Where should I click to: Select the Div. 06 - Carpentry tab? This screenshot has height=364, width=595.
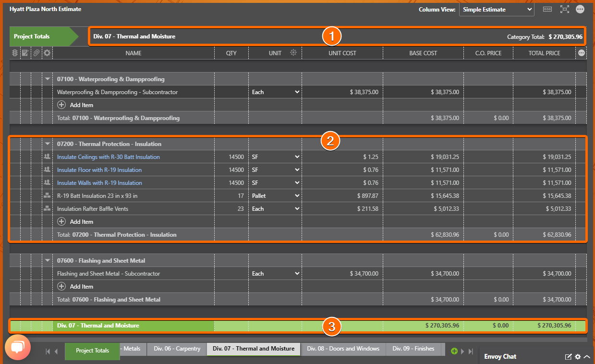(x=176, y=349)
